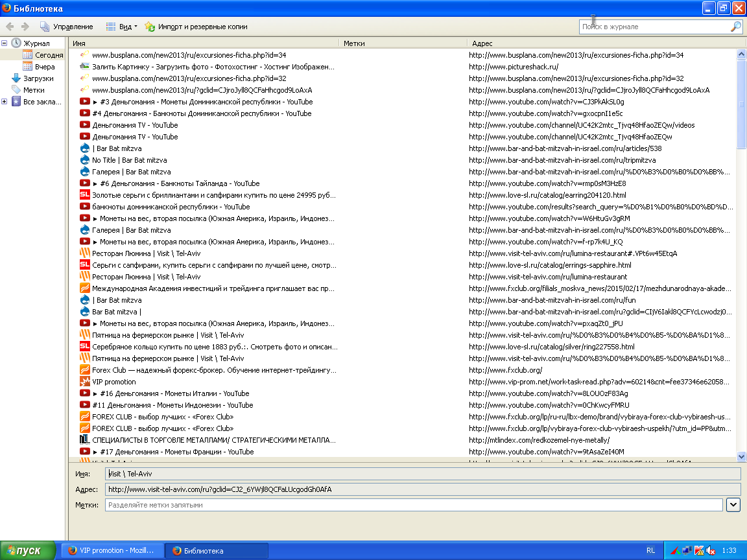Collapse the Журнал tree node
The image size is (747, 560).
[x=5, y=43]
